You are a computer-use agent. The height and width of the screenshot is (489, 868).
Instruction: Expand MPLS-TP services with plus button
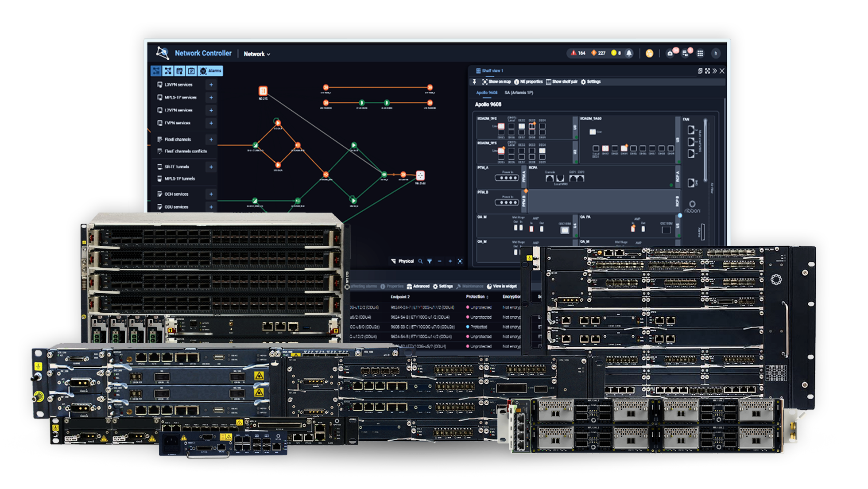point(211,97)
